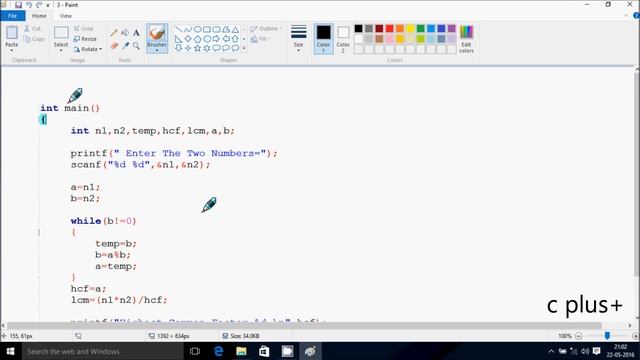This screenshot has width=640, height=360.
Task: Click the Undo icon in title bar
Action: coord(29,5)
